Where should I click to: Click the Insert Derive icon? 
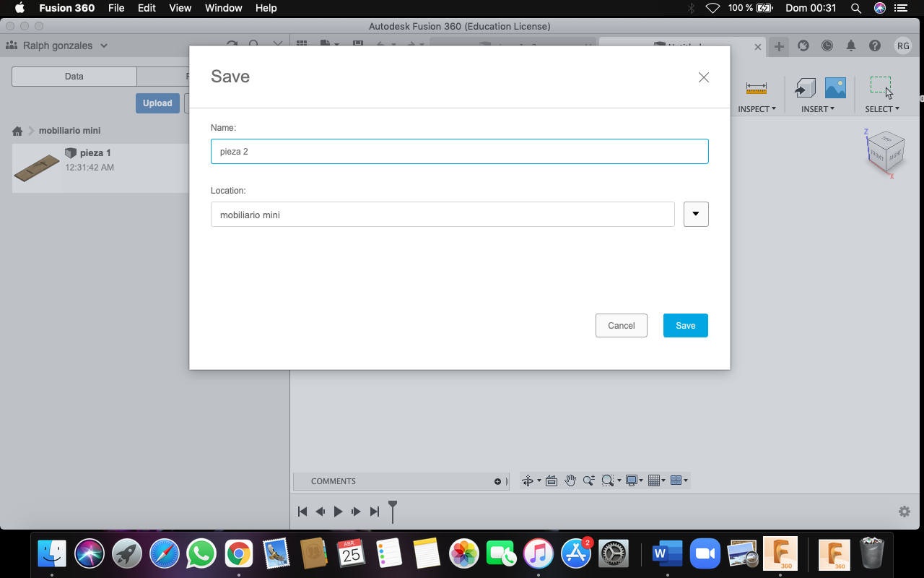805,88
